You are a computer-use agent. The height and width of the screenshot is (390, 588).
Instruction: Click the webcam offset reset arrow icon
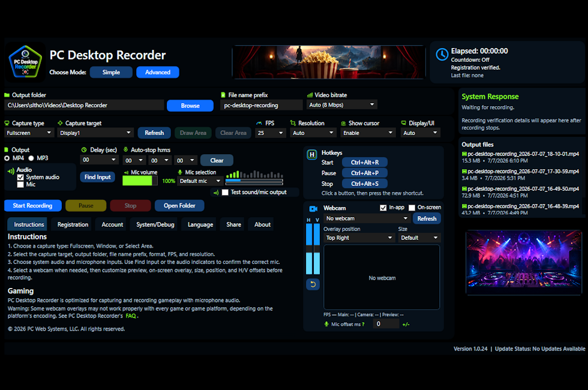313,284
